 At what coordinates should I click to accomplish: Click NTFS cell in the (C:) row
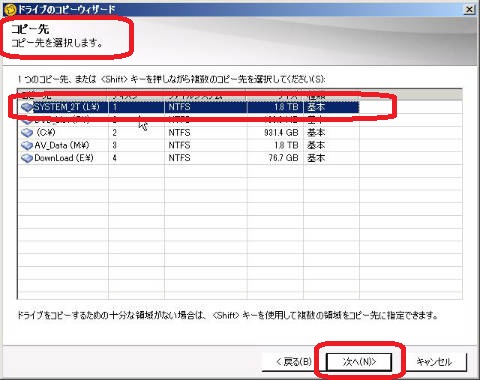179,133
